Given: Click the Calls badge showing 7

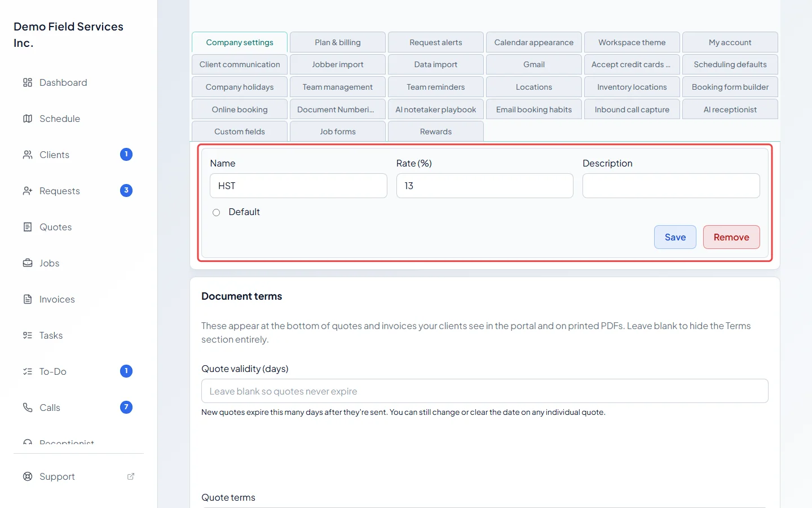Looking at the screenshot, I should [x=126, y=407].
